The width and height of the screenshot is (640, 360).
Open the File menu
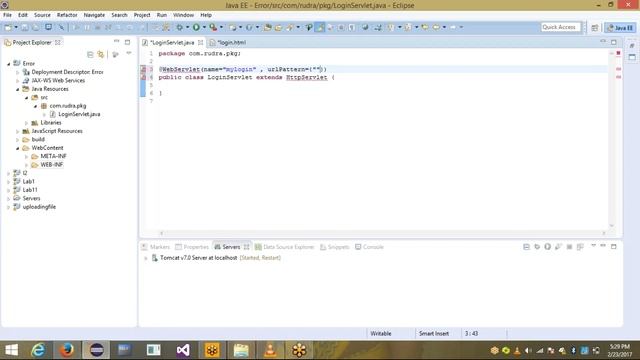click(x=7, y=15)
